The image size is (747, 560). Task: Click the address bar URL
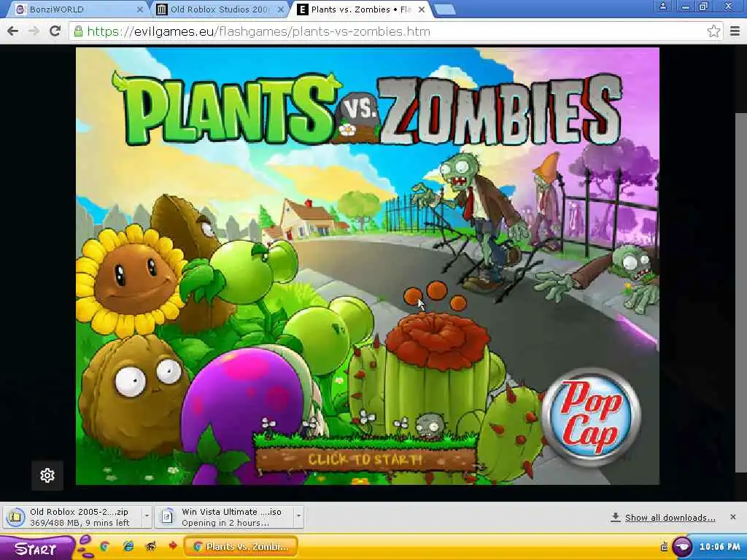(x=259, y=31)
